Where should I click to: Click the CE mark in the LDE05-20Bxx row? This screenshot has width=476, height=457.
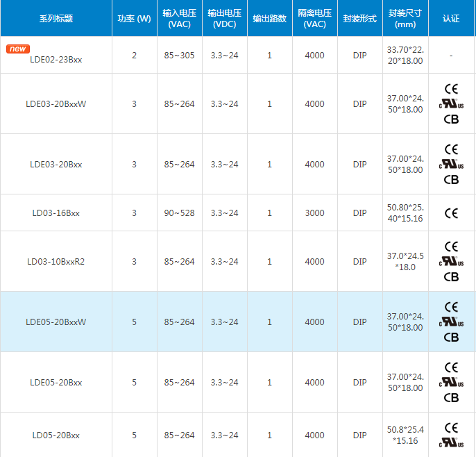point(451,367)
